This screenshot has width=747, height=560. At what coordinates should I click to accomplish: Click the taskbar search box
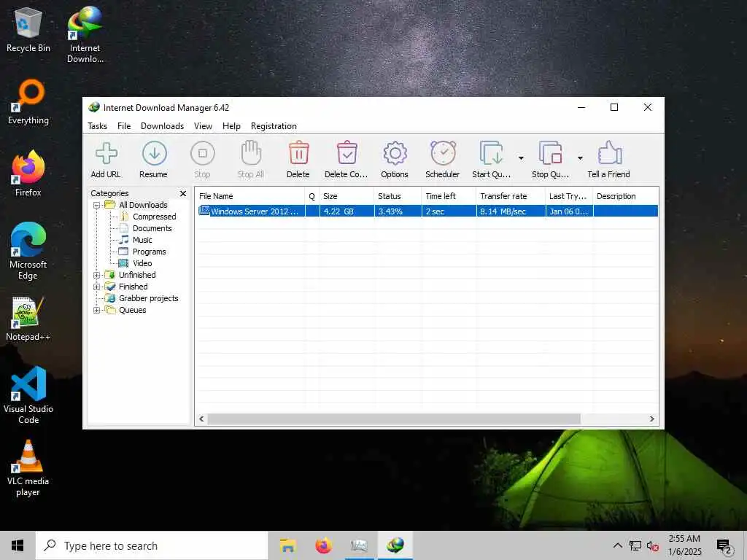pos(152,545)
